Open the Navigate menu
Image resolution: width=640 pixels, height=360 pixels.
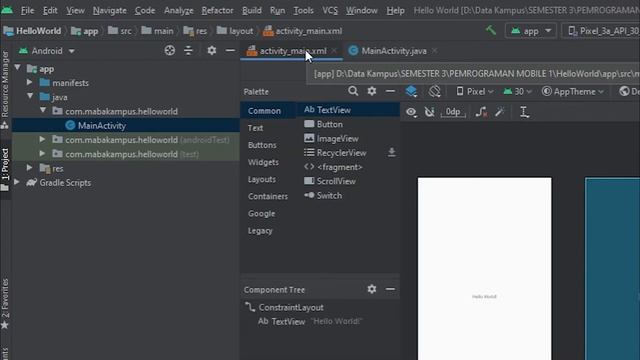point(109,10)
